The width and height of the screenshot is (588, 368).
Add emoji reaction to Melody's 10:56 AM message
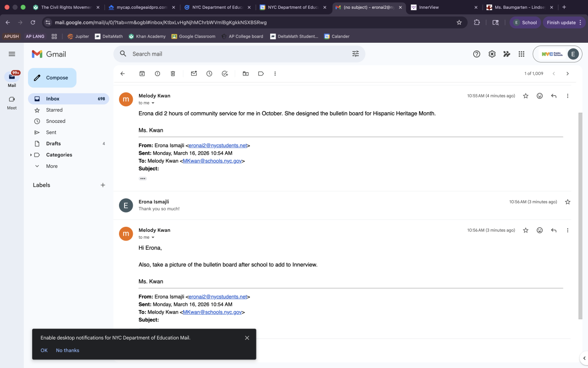[x=540, y=230]
